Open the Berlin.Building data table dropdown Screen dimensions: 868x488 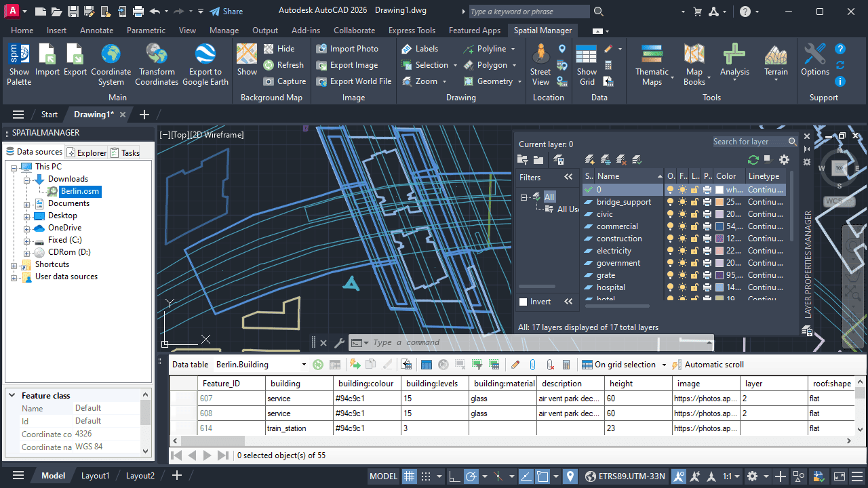coord(303,365)
